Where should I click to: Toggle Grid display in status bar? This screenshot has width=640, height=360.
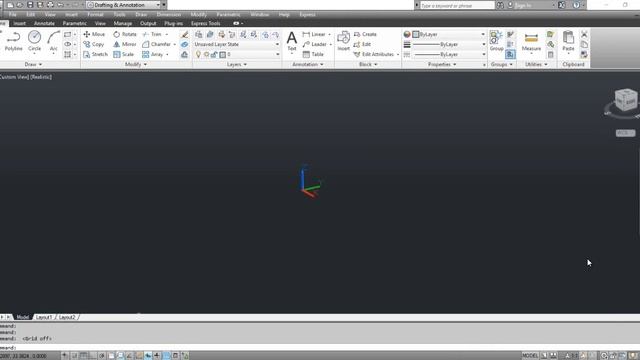84,356
